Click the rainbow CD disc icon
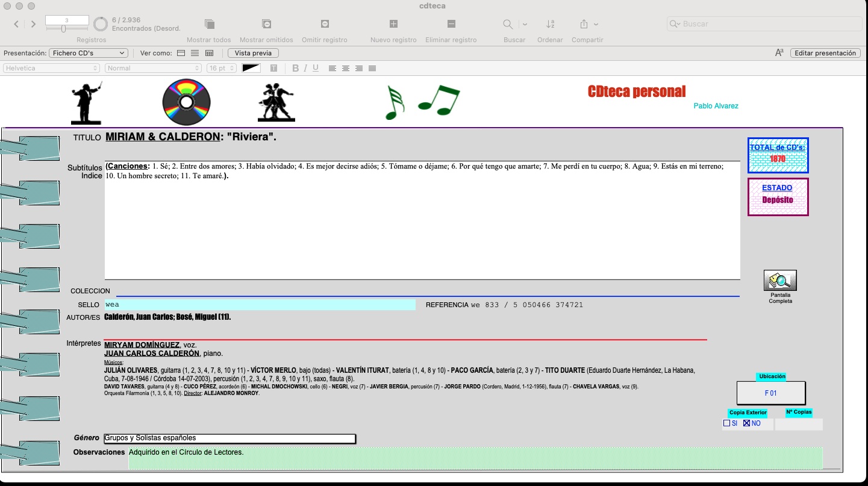This screenshot has height=486, width=868. [x=186, y=102]
